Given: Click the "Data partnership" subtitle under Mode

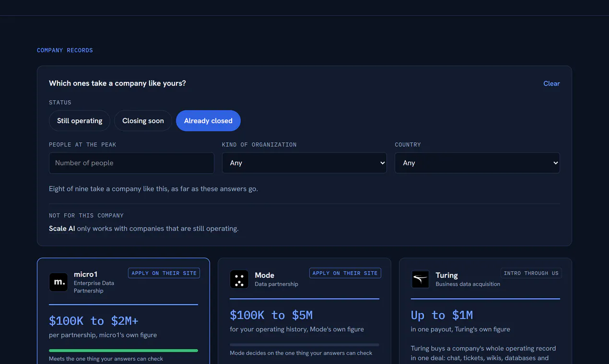Looking at the screenshot, I should pyautogui.click(x=276, y=284).
